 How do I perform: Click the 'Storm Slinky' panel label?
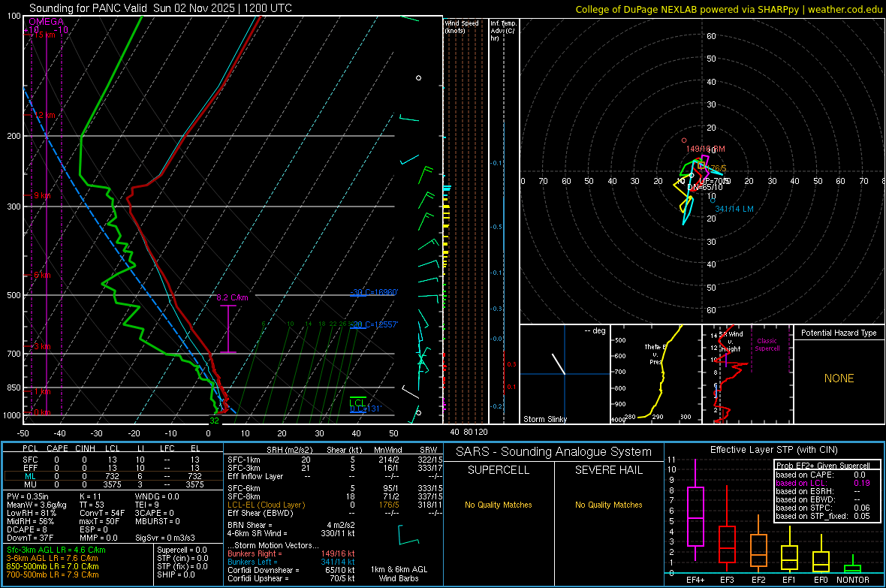[x=544, y=419]
